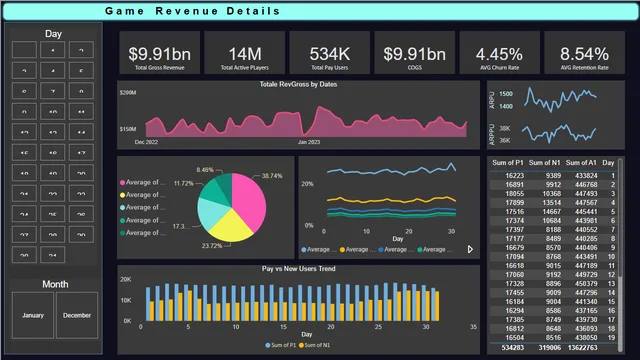
Task: Sort table by Day column header
Action: [608, 162]
